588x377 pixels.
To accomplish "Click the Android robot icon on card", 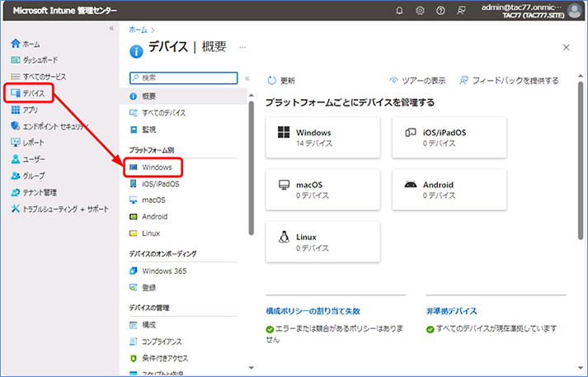I will pos(411,184).
